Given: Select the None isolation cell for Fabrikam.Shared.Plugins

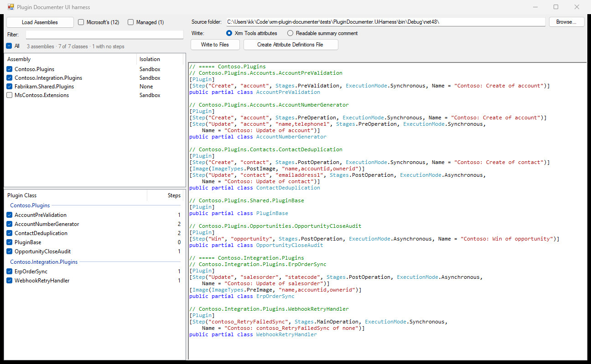Looking at the screenshot, I should coord(146,87).
